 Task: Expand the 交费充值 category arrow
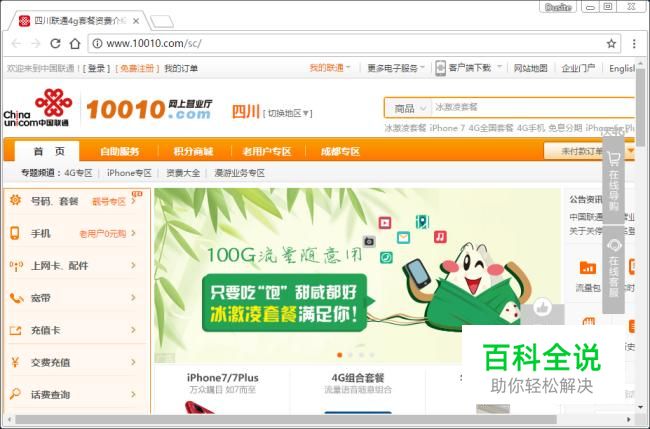click(x=133, y=362)
